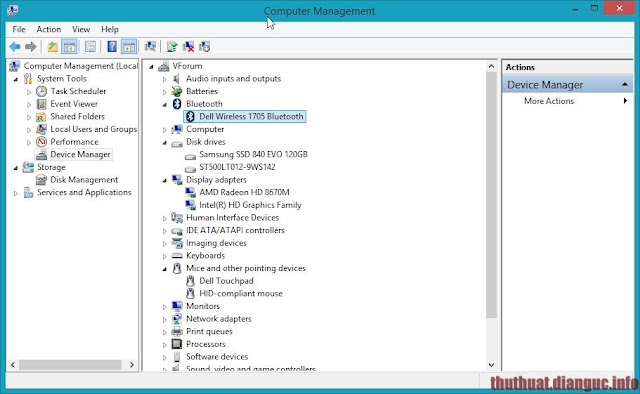Viewport: 640px width, 394px height.
Task: Collapse the System Tools node
Action: (16, 79)
